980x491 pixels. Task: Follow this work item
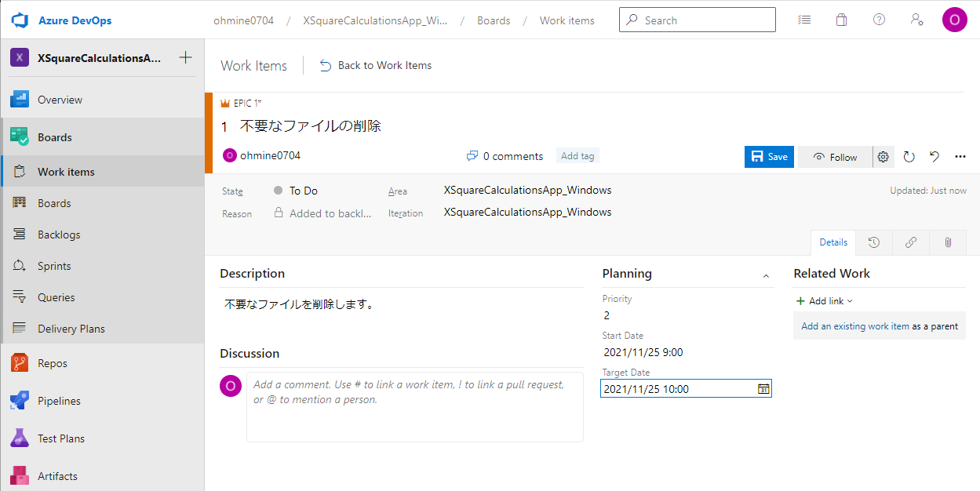[835, 157]
